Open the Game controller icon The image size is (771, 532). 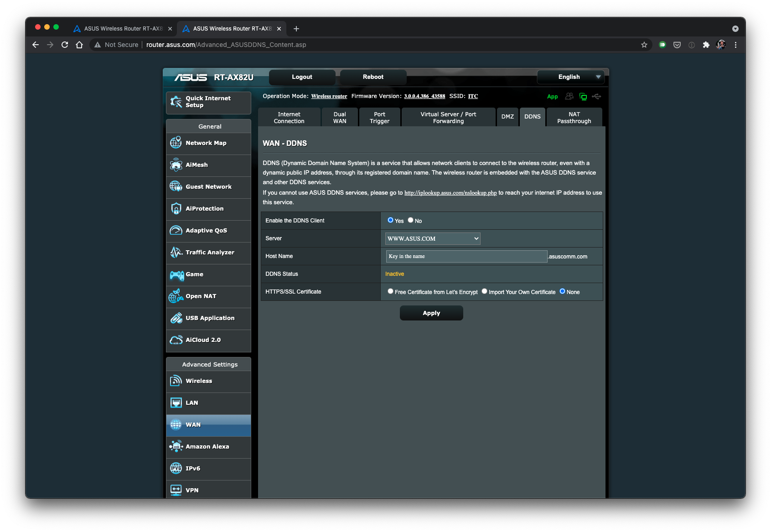pyautogui.click(x=176, y=274)
